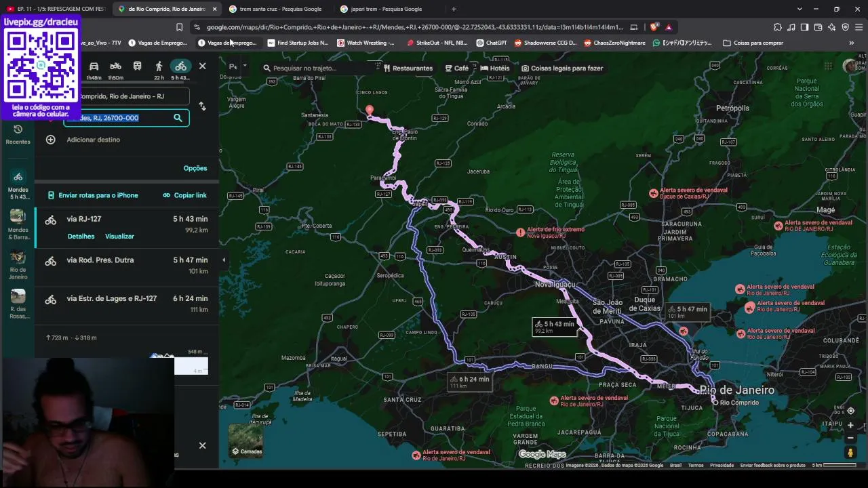Screen dimensions: 868x488
Task: Select the via Rod. Pres. Dutra route
Action: click(127, 266)
